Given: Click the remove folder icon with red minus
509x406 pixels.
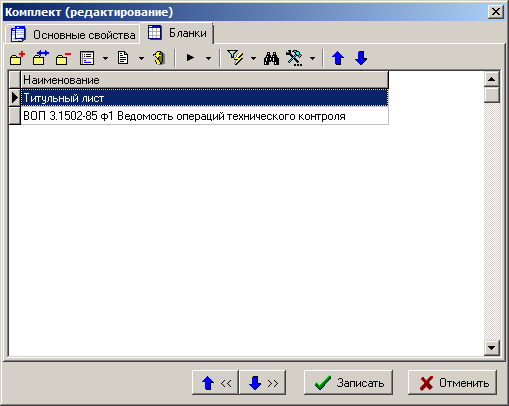Looking at the screenshot, I should pos(63,58).
